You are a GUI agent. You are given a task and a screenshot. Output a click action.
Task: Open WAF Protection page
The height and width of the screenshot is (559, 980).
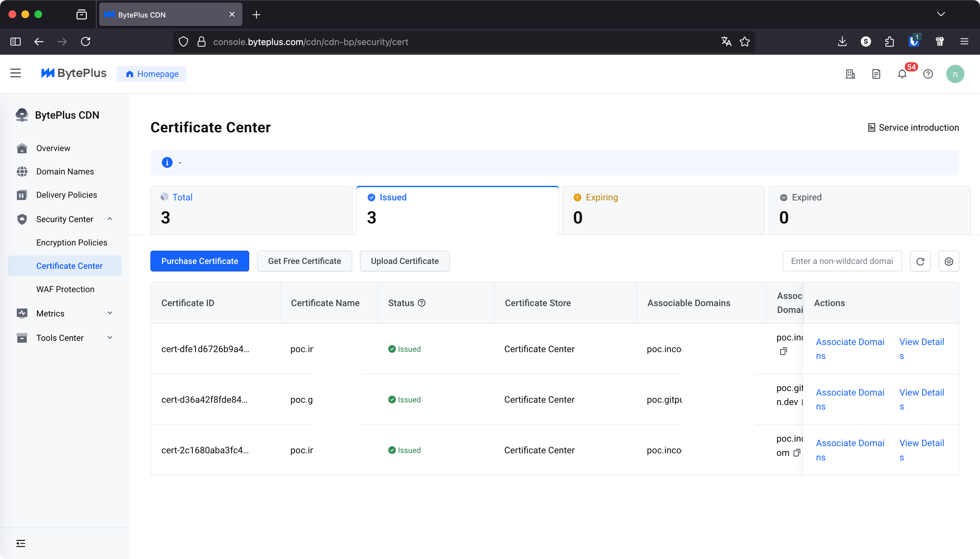point(64,290)
